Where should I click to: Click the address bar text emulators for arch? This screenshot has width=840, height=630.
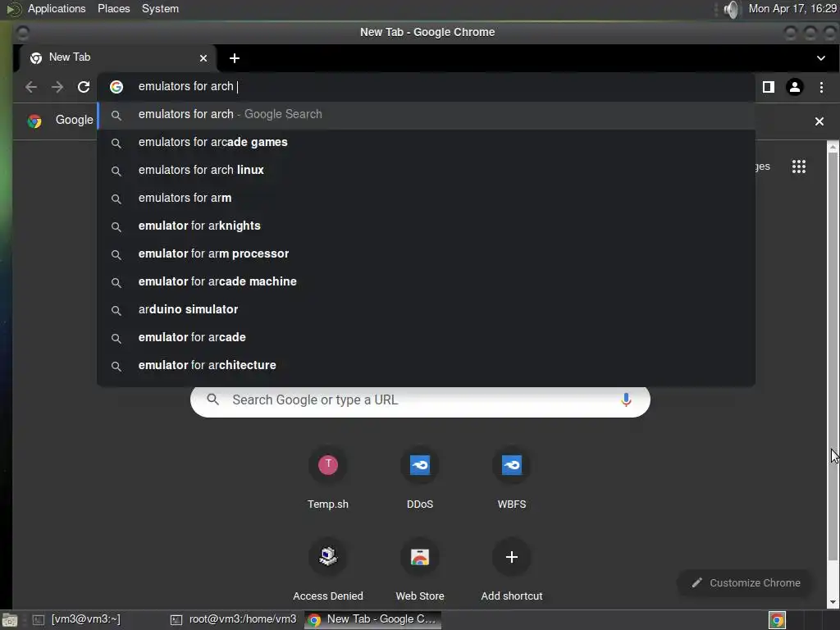186,86
